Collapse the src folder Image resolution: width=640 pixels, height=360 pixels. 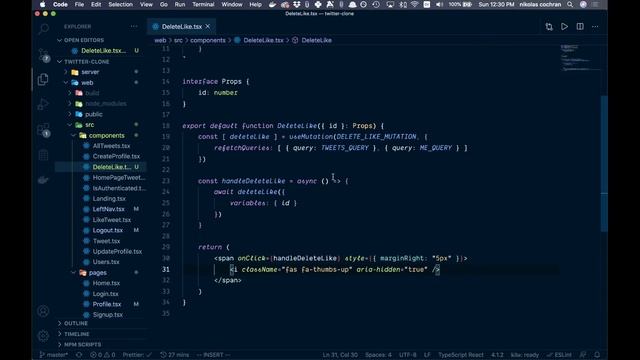pyautogui.click(x=89, y=125)
